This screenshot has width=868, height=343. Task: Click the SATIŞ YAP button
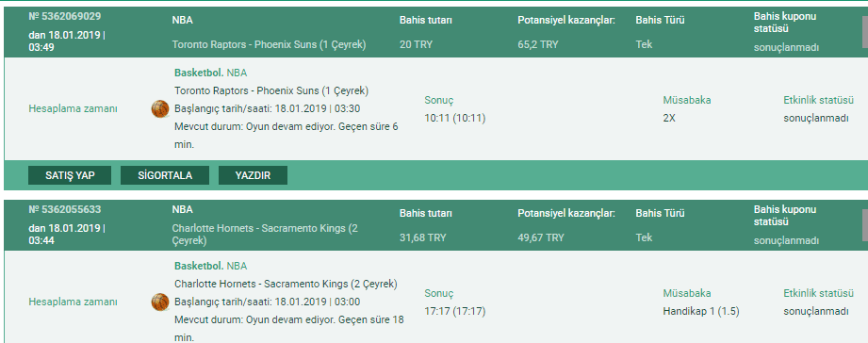click(x=70, y=175)
